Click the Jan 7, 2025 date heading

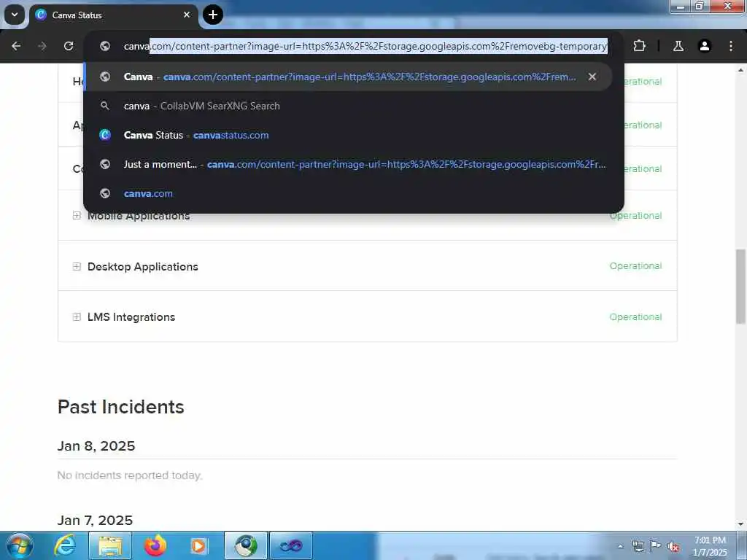(95, 521)
